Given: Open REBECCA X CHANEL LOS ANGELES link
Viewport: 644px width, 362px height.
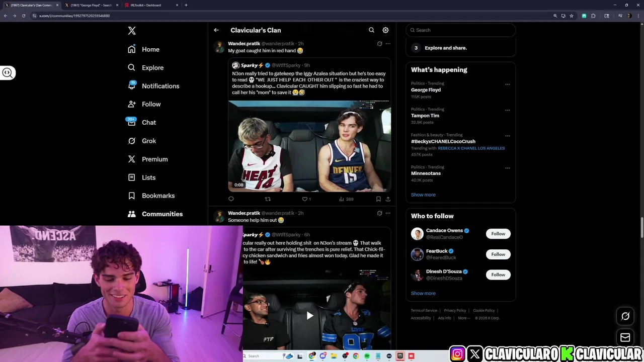Looking at the screenshot, I should click(x=471, y=148).
